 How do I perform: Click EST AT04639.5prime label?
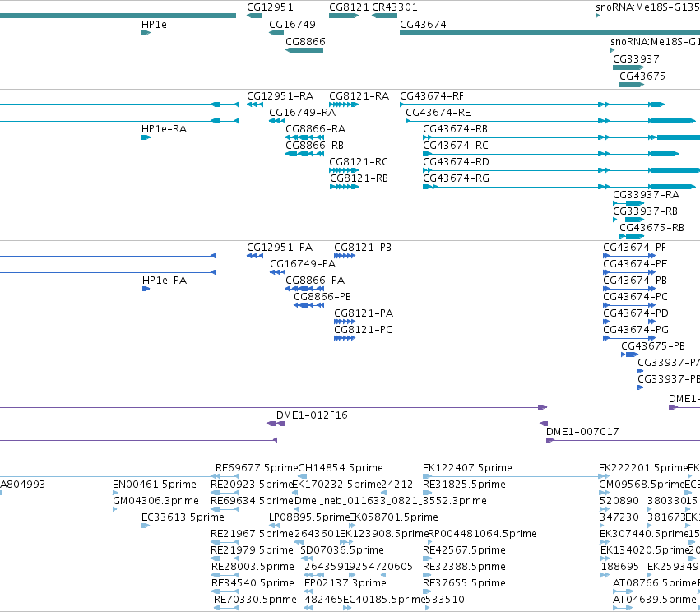coord(655,600)
